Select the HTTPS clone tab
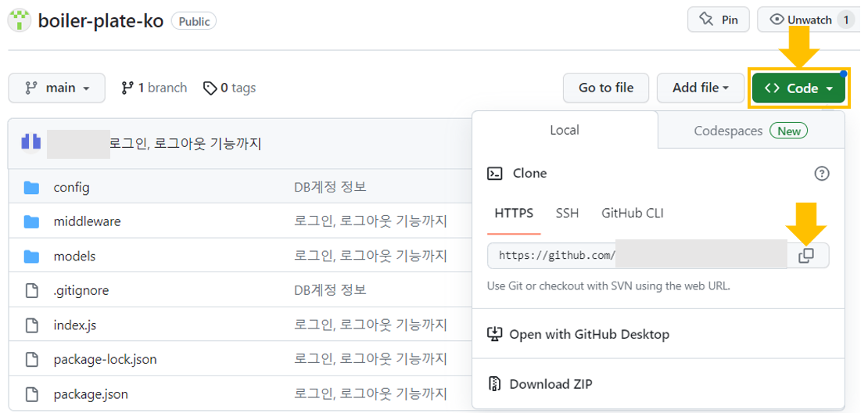The image size is (868, 413). point(514,213)
